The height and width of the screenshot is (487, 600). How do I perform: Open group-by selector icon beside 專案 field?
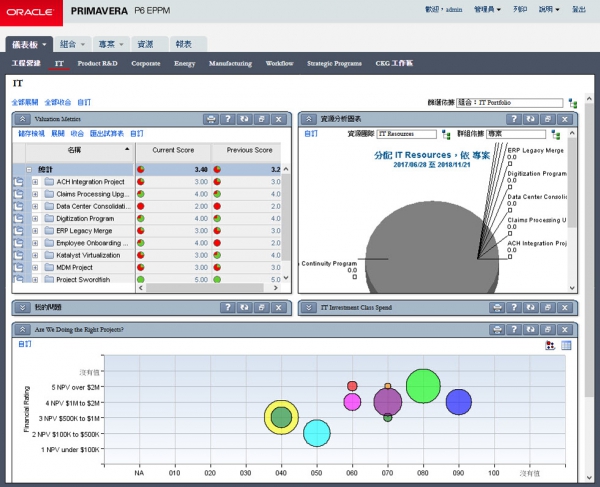556,134
